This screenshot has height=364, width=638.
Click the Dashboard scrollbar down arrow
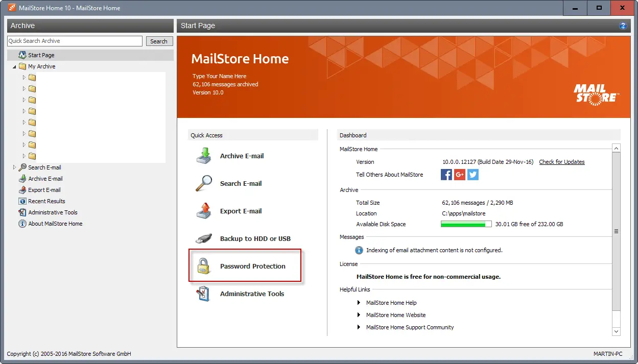click(x=616, y=331)
